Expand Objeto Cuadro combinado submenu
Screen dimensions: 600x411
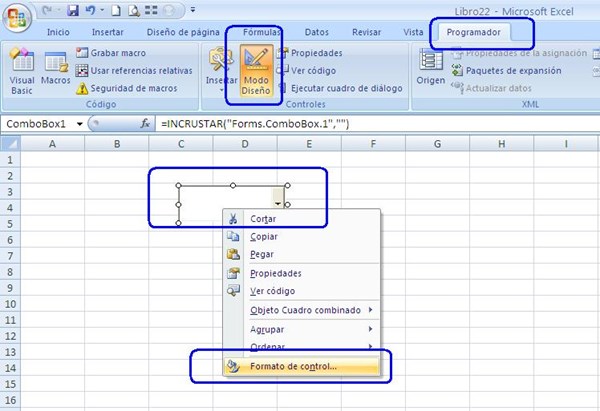tap(302, 310)
